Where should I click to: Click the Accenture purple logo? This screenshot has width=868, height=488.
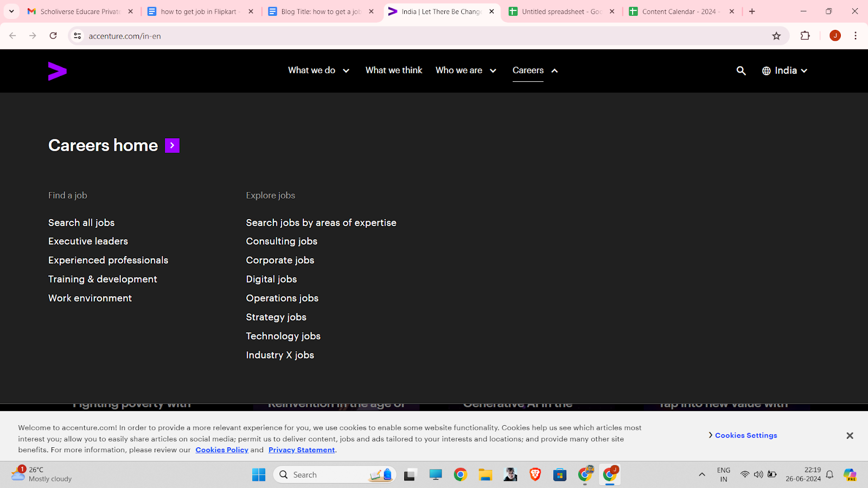pyautogui.click(x=58, y=71)
